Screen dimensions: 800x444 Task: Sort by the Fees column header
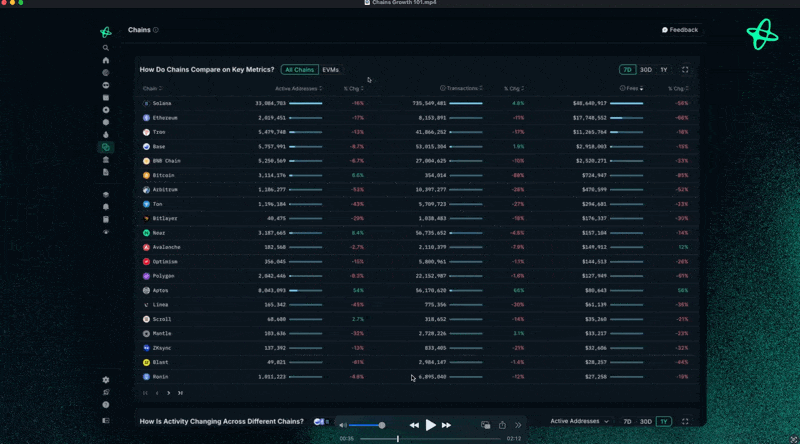click(632, 89)
